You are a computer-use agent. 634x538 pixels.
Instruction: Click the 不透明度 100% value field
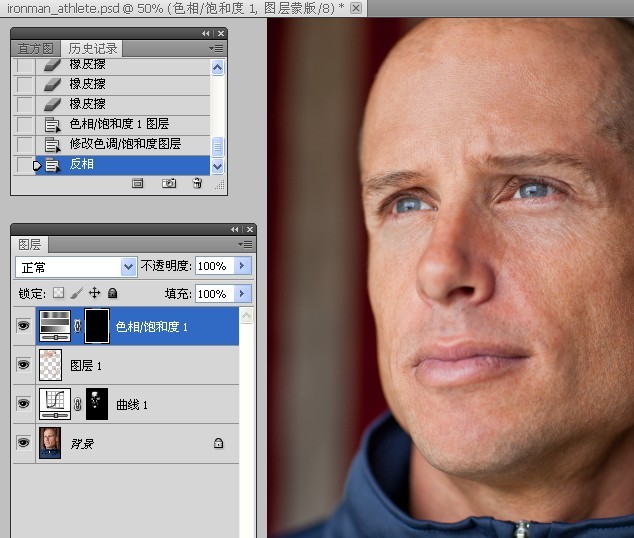click(x=215, y=266)
